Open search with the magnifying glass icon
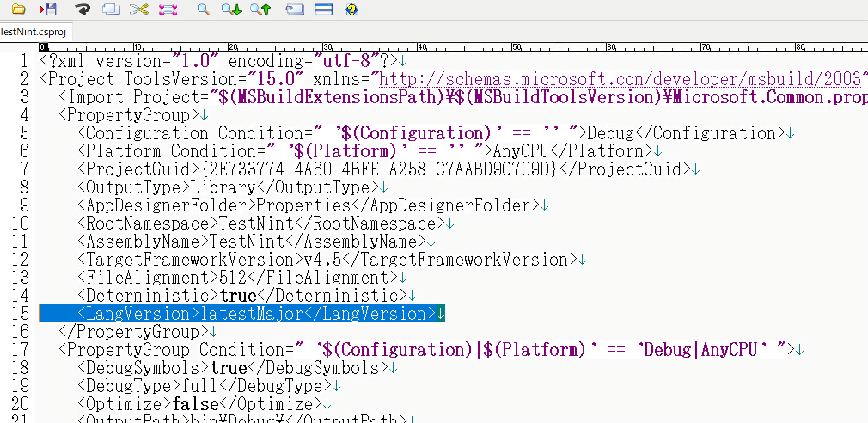 click(x=203, y=9)
